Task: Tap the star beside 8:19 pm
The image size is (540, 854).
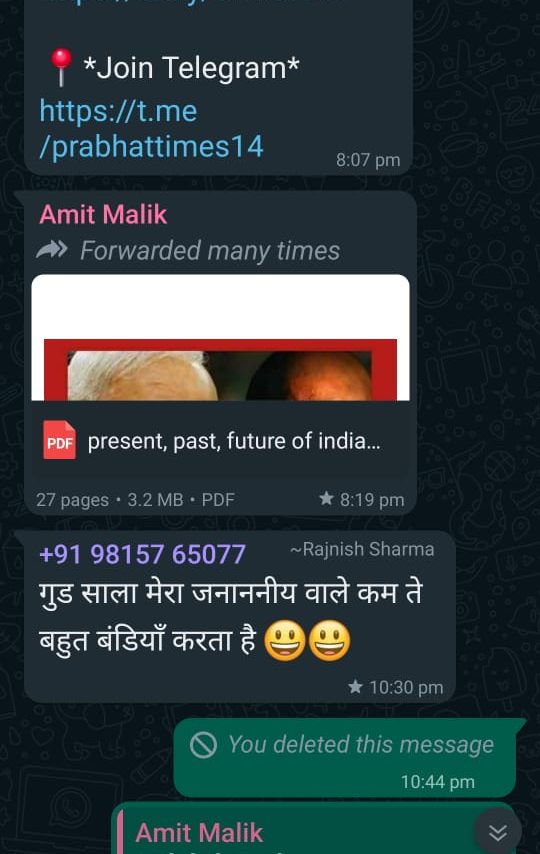Action: coord(326,498)
